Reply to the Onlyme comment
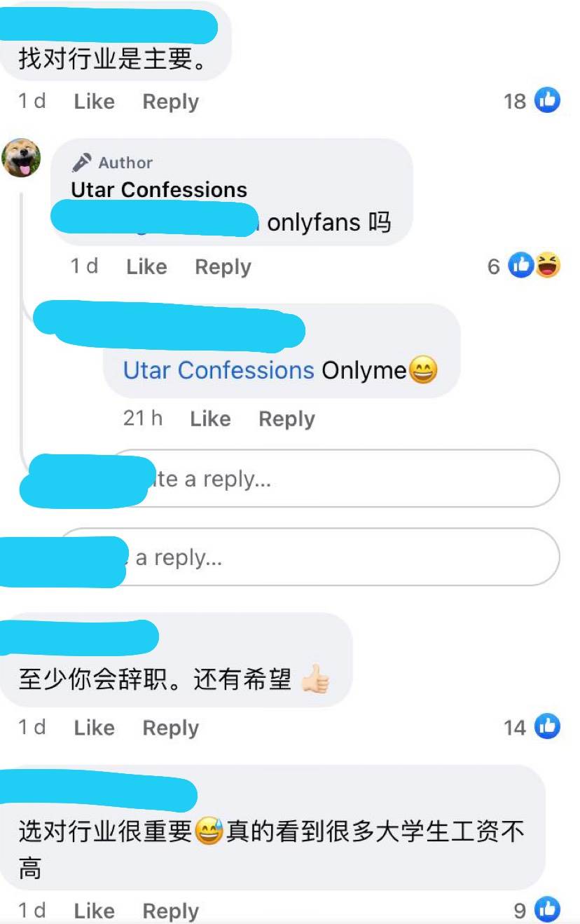This screenshot has height=924, width=580. (x=286, y=419)
